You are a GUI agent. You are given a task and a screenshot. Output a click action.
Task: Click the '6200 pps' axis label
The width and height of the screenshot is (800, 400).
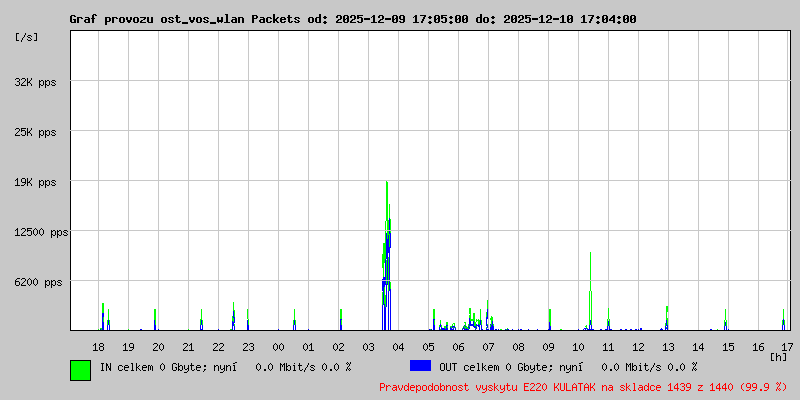coord(38,282)
